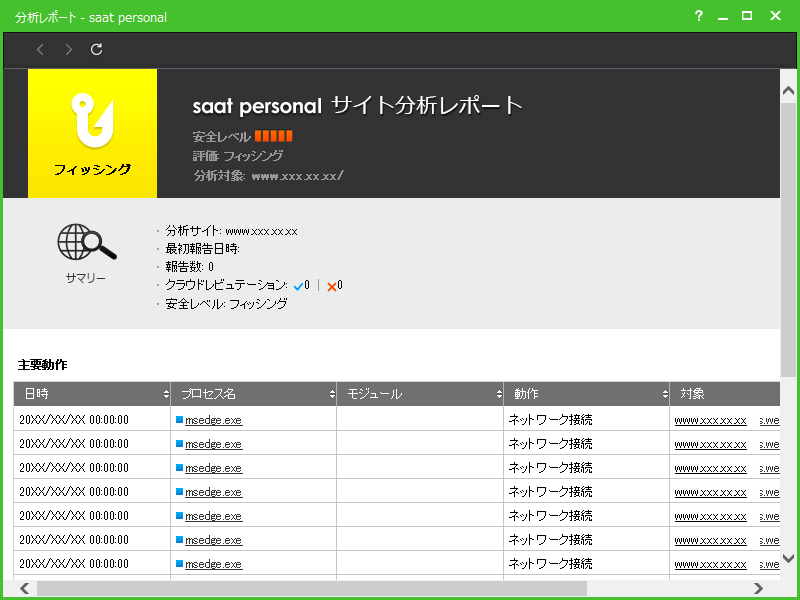Click the 分析サイト summary line

pyautogui.click(x=231, y=231)
